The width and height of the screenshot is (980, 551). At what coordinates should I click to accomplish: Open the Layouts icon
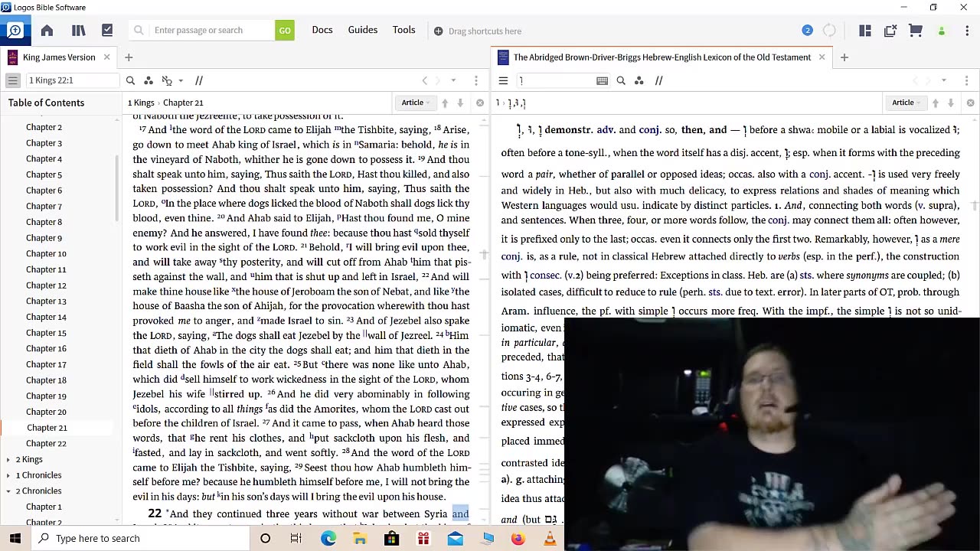(865, 31)
